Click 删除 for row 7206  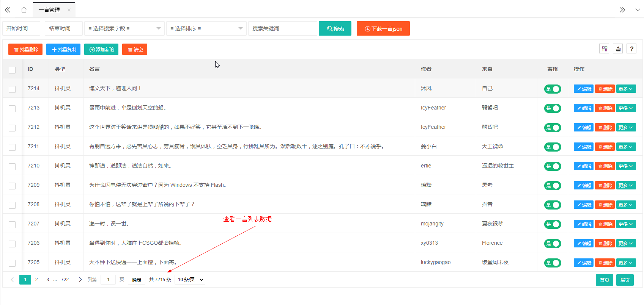coord(605,243)
